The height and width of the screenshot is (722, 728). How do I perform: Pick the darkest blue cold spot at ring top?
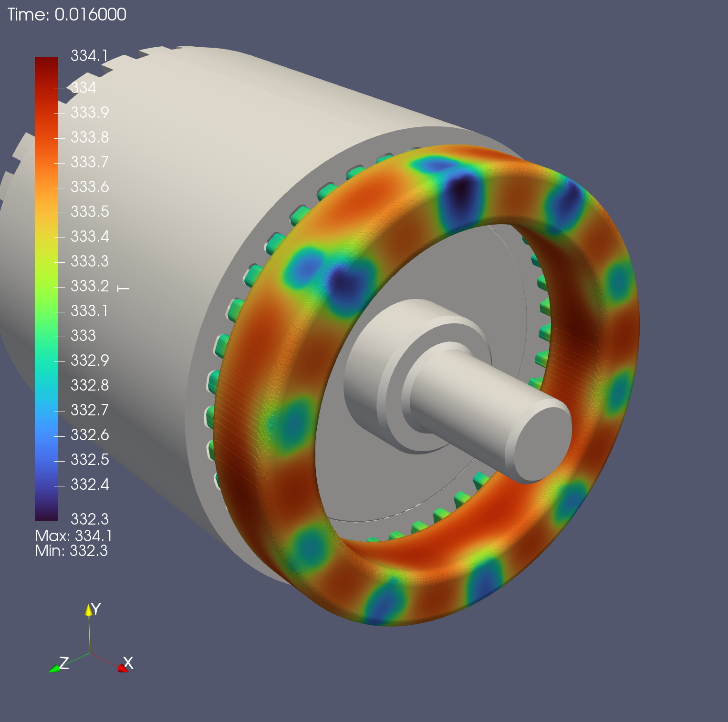coord(460,191)
